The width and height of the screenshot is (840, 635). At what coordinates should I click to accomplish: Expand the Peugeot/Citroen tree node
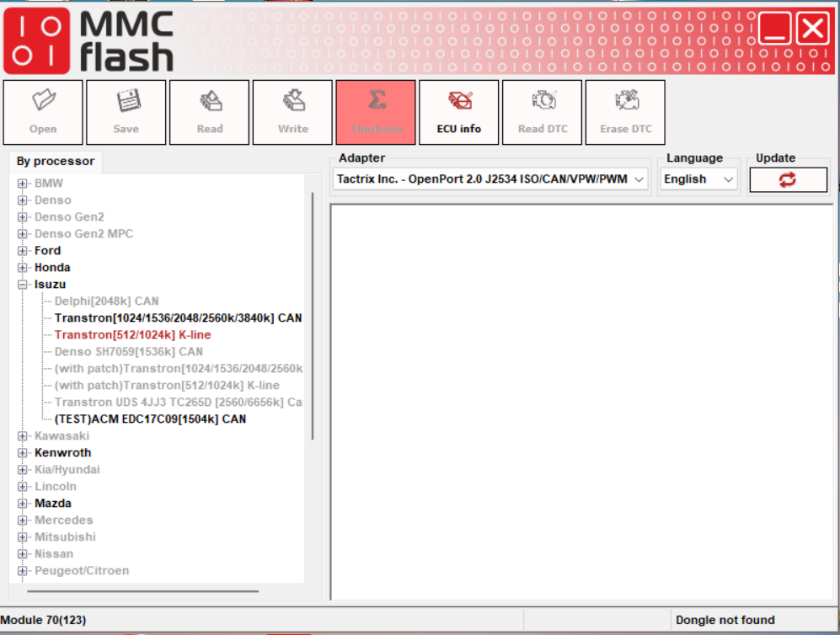(22, 571)
